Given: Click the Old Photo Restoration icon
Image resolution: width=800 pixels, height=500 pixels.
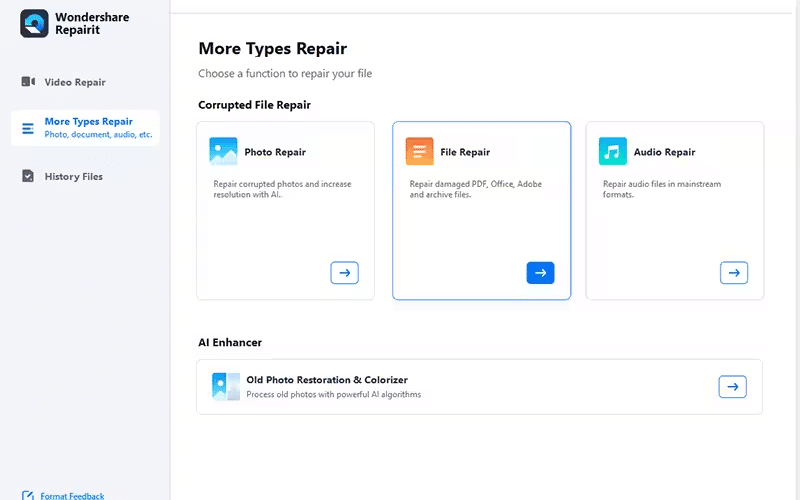Looking at the screenshot, I should click(x=226, y=386).
